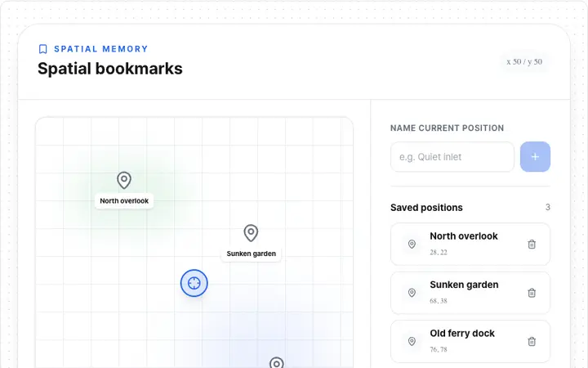Select the North overlook saved position

pyautogui.click(x=470, y=244)
